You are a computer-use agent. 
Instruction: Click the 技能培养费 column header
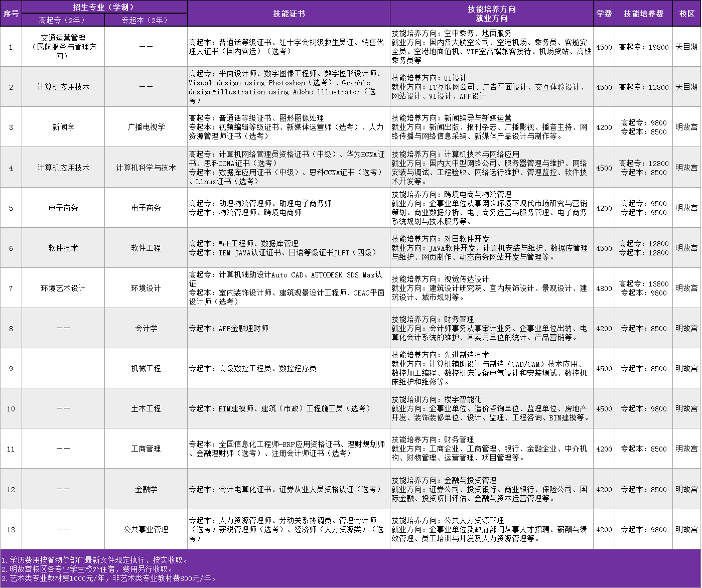pos(643,14)
